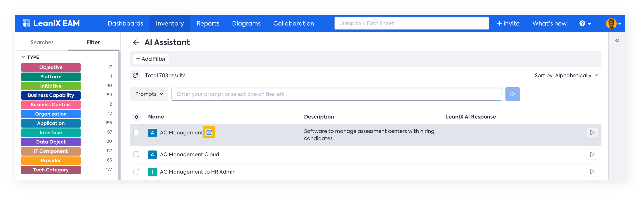Screen dimensions: 644x199
Task: Click the filter sidebar scrollbar
Action: 119,115
